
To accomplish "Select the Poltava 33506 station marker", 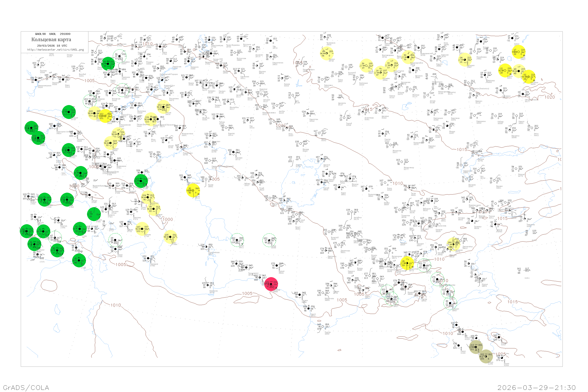I will tap(38, 65).
